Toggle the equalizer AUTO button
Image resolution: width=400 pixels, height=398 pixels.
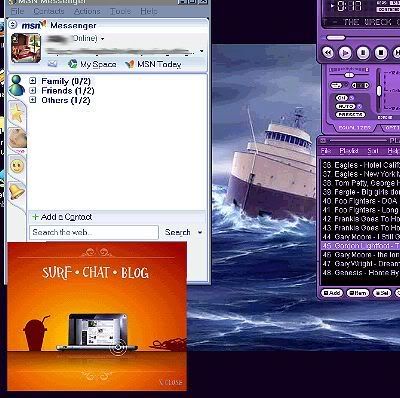pyautogui.click(x=345, y=106)
